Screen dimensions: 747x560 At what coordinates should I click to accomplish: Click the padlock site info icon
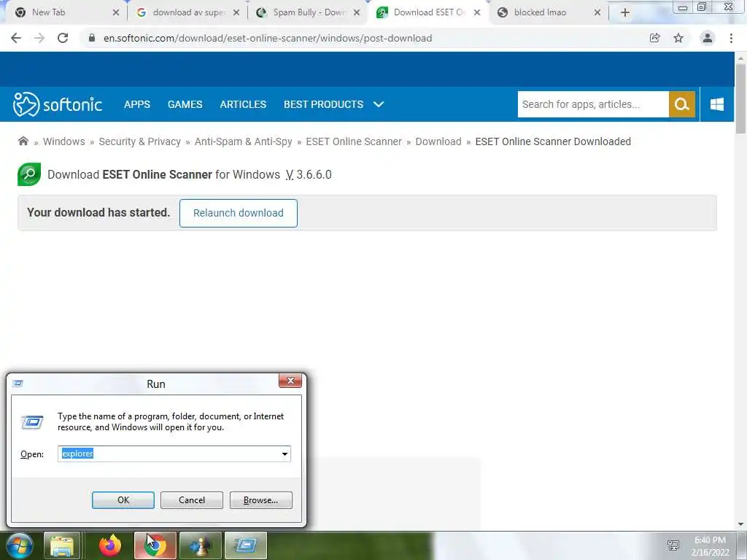[92, 38]
